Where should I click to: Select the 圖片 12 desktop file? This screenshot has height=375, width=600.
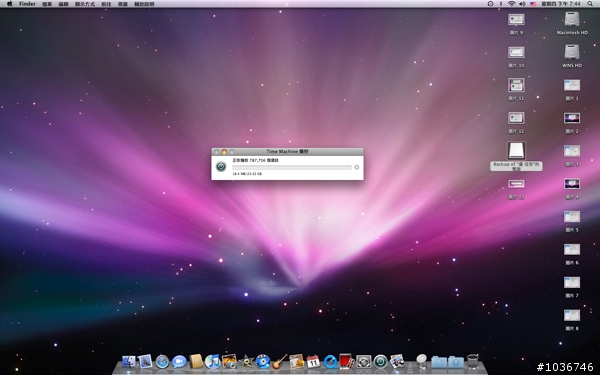516,118
